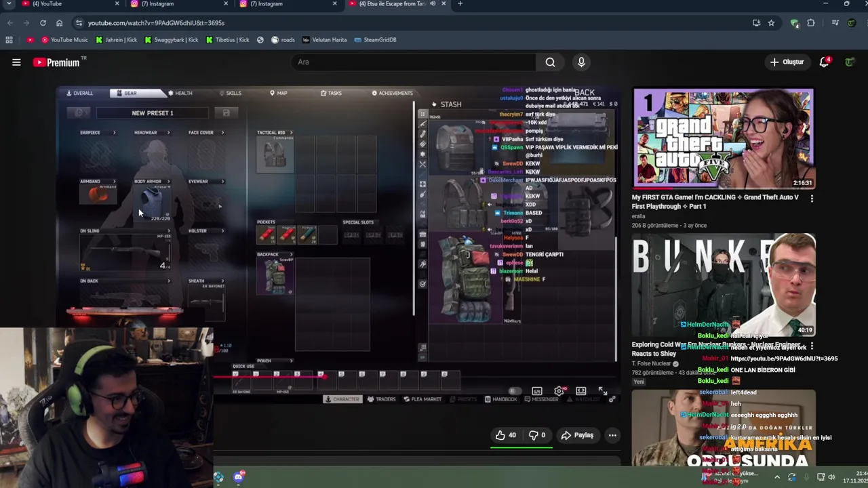Reload the page in browser
The width and height of the screenshot is (868, 488).
tap(43, 23)
